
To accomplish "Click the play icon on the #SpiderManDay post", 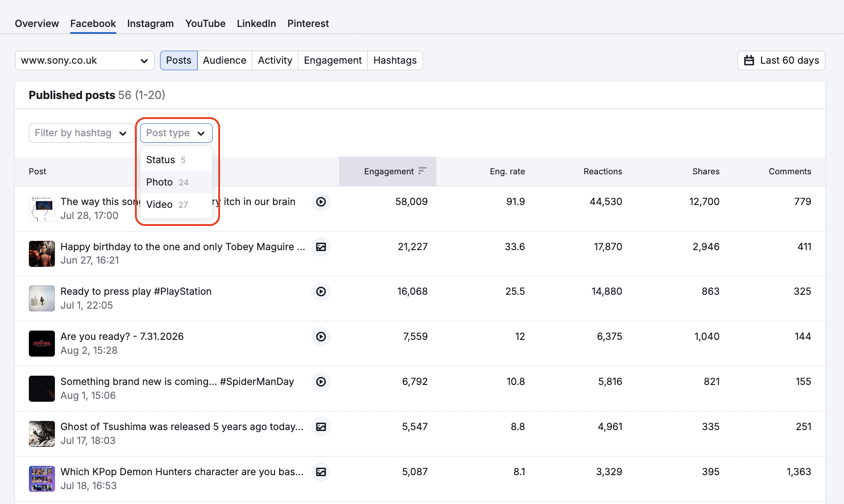I will coord(321,382).
